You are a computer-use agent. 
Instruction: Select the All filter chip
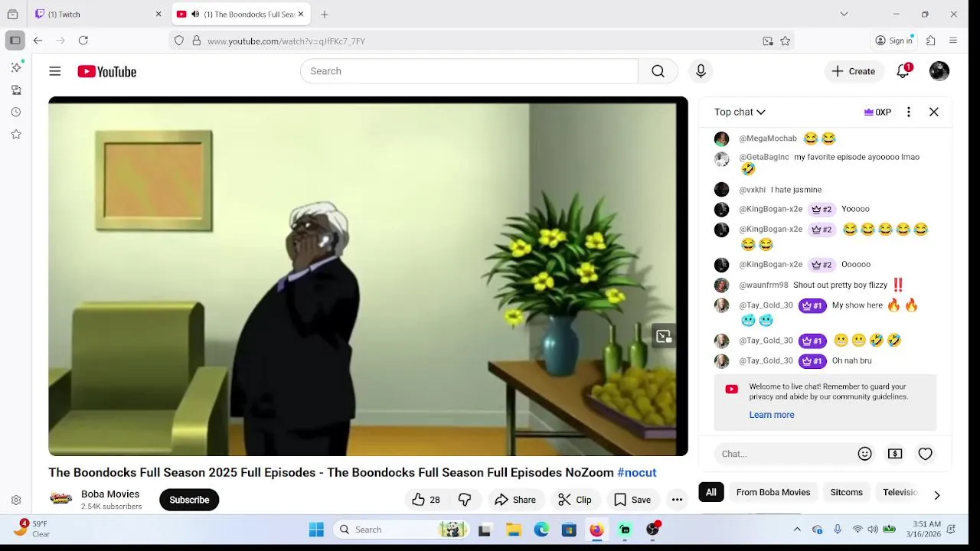711,492
